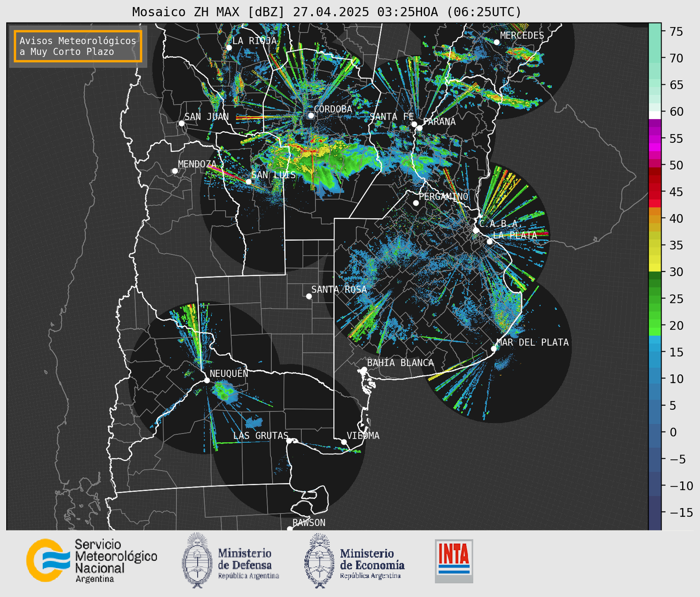This screenshot has width=700, height=597.
Task: Click the NEUQUÉN map label
Action: pyautogui.click(x=229, y=373)
